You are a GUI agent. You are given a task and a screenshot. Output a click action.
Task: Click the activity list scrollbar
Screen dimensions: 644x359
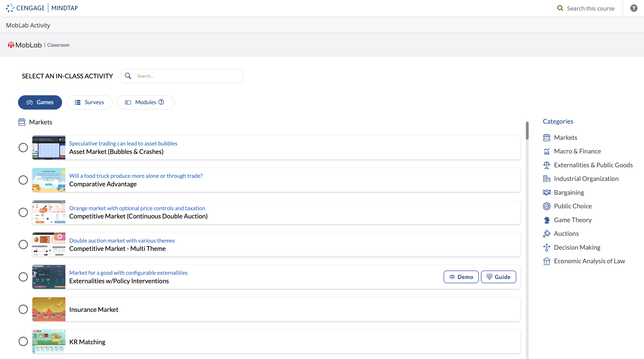point(527,130)
